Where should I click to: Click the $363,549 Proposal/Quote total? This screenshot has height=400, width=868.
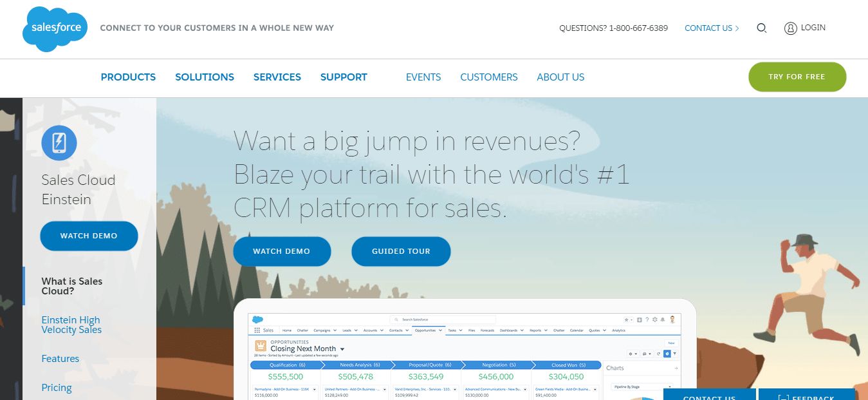point(426,377)
